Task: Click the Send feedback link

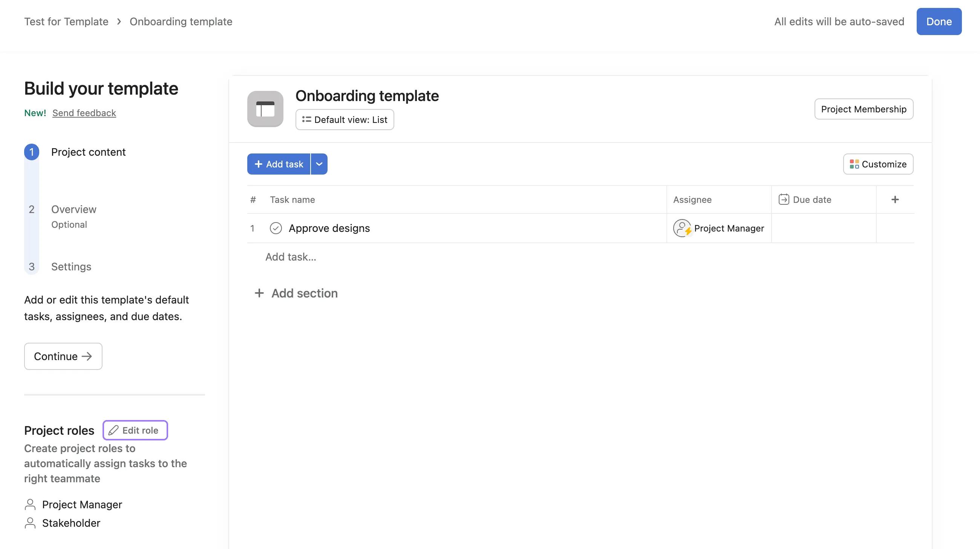Action: tap(84, 113)
